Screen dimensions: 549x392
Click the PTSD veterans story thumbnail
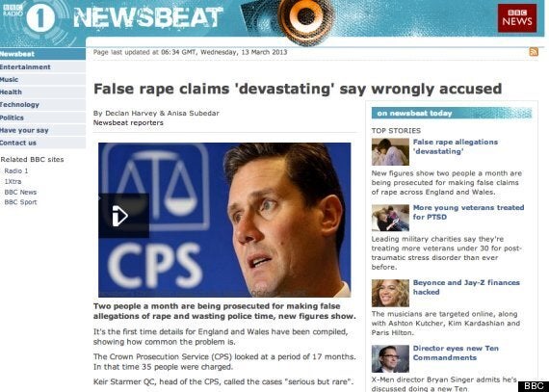pyautogui.click(x=390, y=218)
